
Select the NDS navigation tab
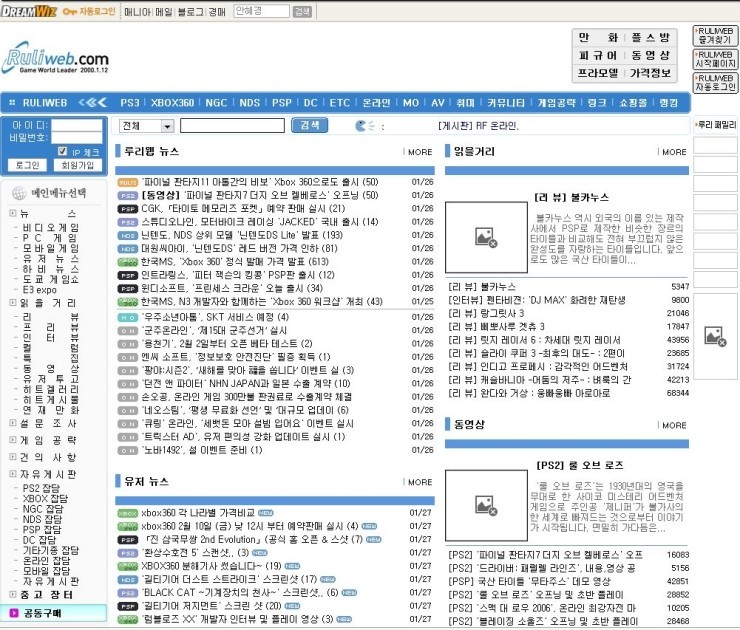coord(249,103)
